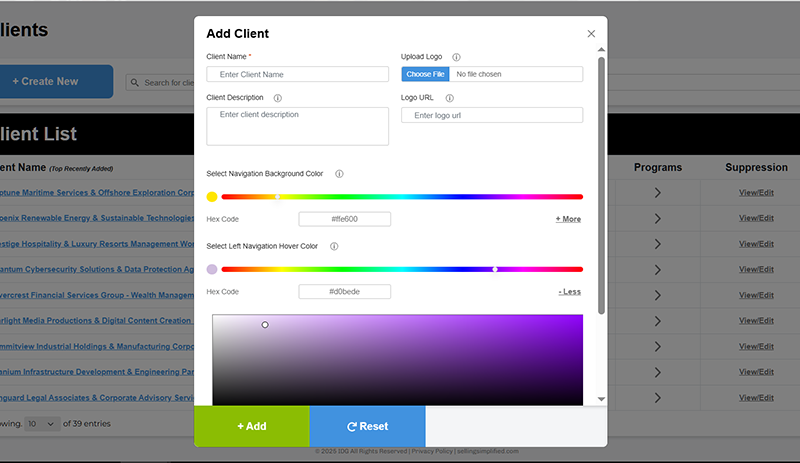This screenshot has height=463, width=800.
Task: Click Choose File to upload logo
Action: point(425,74)
